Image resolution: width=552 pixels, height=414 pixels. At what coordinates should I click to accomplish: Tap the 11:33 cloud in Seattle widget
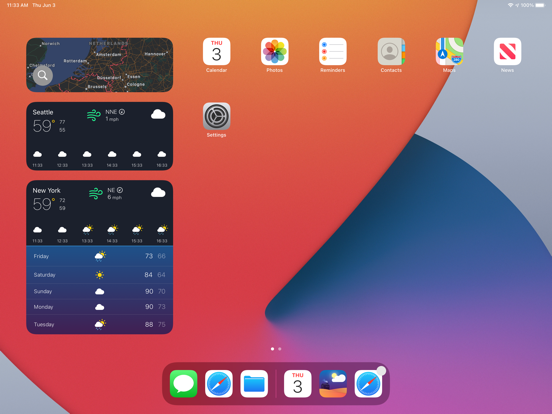[37, 154]
